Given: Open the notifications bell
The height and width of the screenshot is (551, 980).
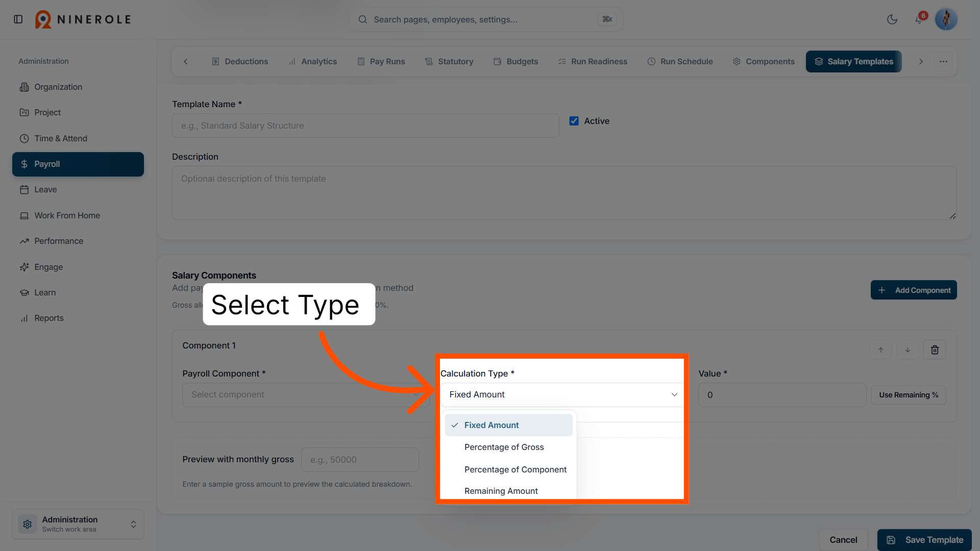Looking at the screenshot, I should click(x=919, y=19).
